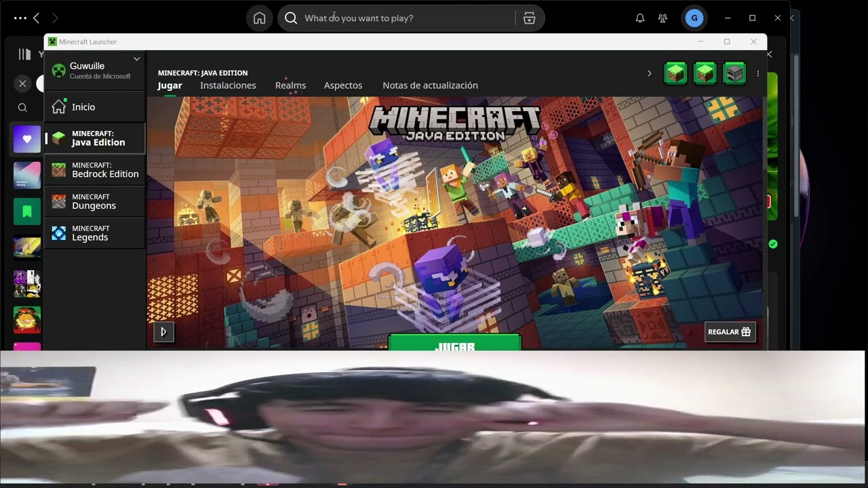The width and height of the screenshot is (868, 488).
Task: Click the MINECRAFT: JAVA EDITION heading text
Action: coord(203,73)
